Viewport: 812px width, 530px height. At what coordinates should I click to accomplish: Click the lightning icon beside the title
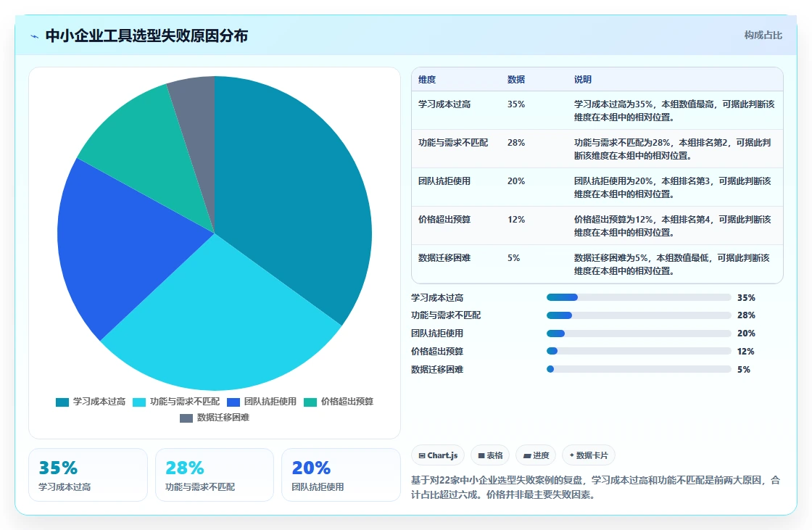point(35,36)
